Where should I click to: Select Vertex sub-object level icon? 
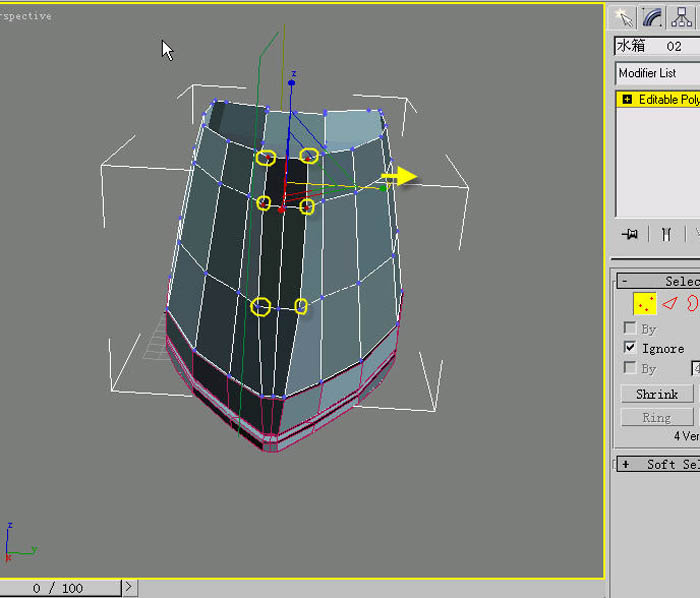(x=645, y=304)
